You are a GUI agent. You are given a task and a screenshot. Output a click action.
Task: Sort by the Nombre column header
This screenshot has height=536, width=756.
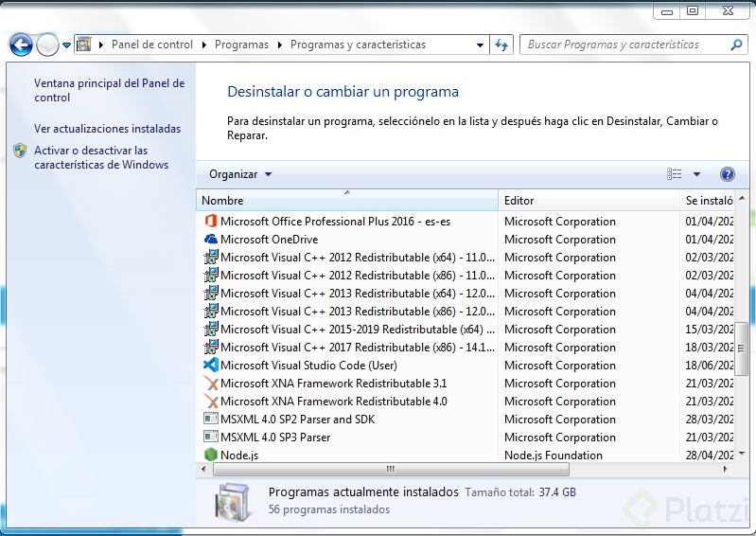346,200
